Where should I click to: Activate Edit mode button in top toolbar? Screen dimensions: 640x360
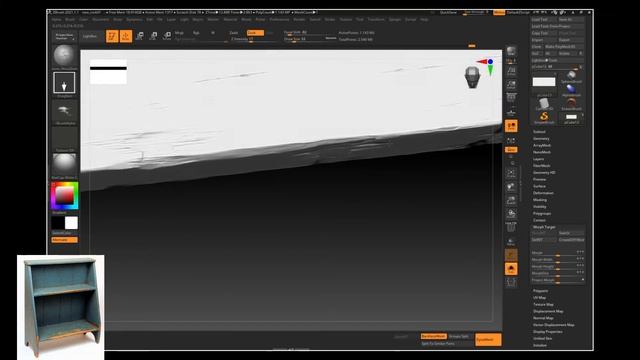(x=112, y=36)
